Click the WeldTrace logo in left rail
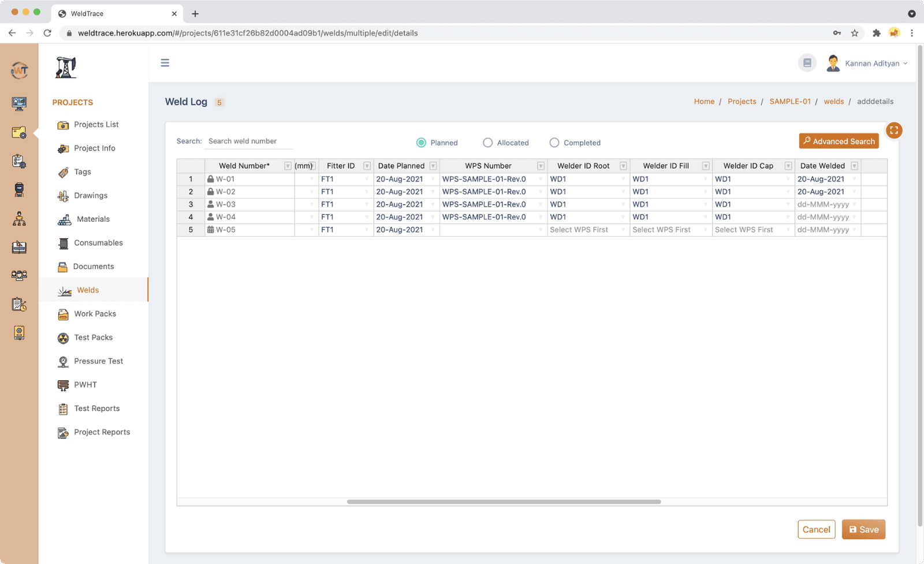Image resolution: width=924 pixels, height=564 pixels. [x=19, y=70]
